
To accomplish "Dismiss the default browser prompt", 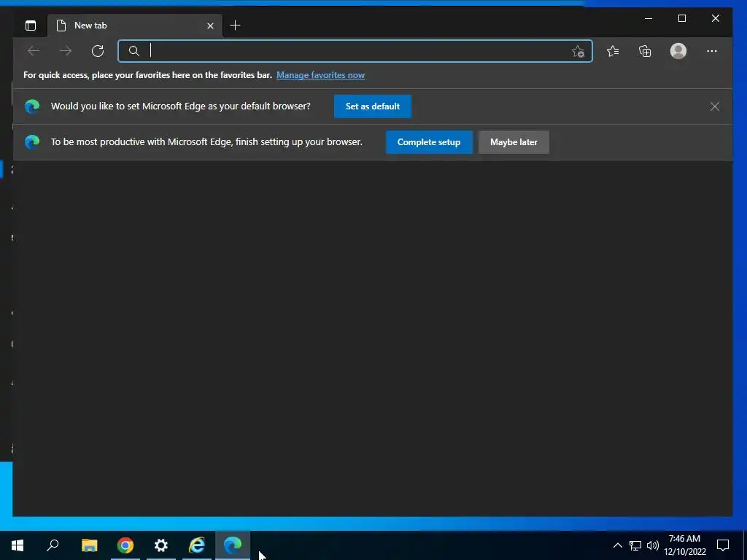I will (715, 106).
